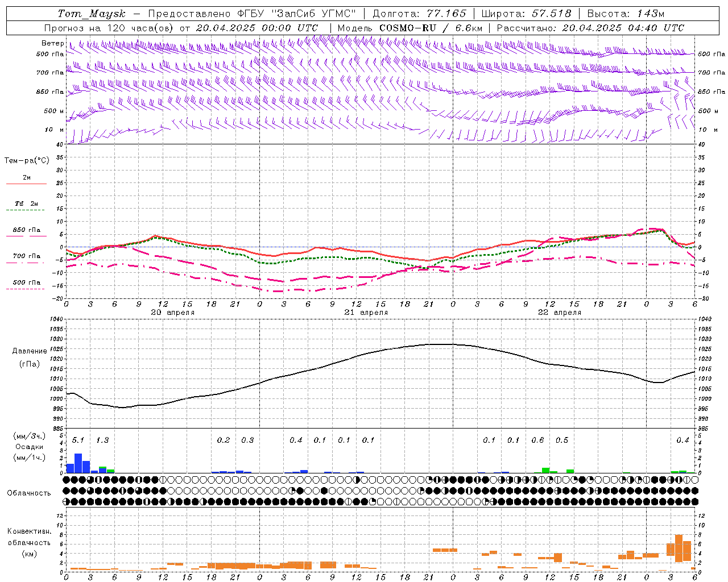Click the date label 20 апреля
The width and height of the screenshot is (728, 582).
coord(172,313)
